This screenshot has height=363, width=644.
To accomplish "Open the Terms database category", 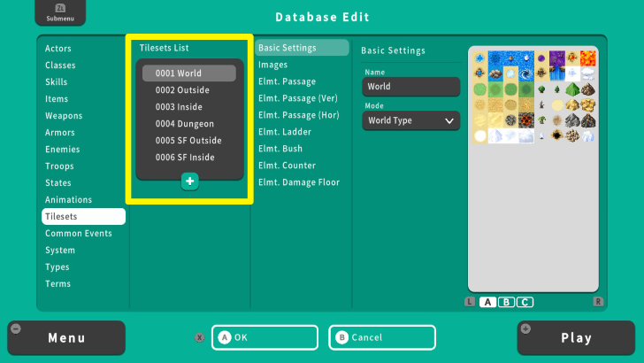I will tap(57, 284).
